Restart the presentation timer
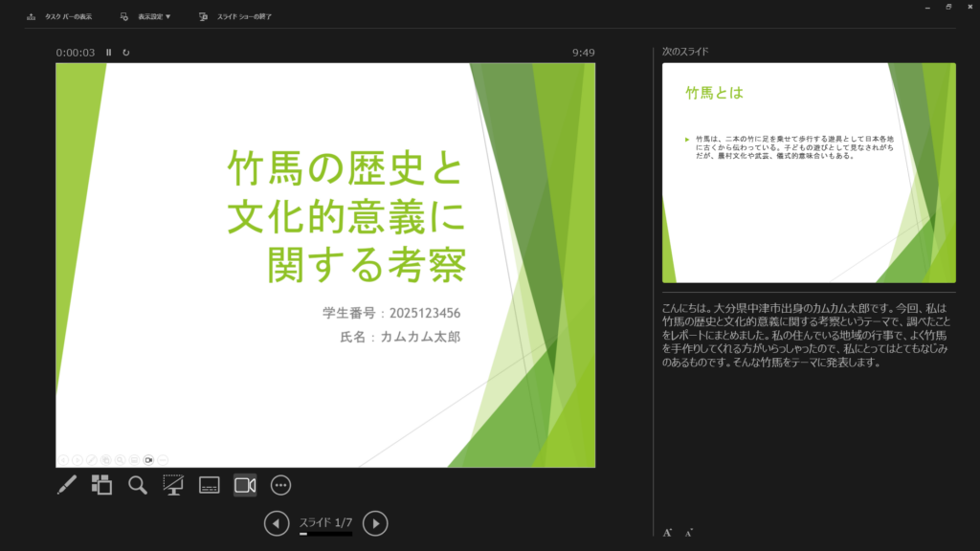Screen dimensions: 980x551 126,53
